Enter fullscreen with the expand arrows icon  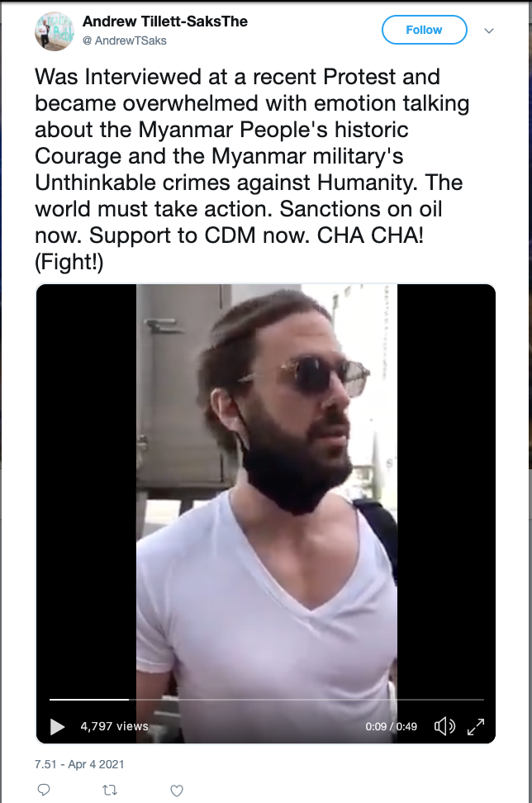(476, 727)
